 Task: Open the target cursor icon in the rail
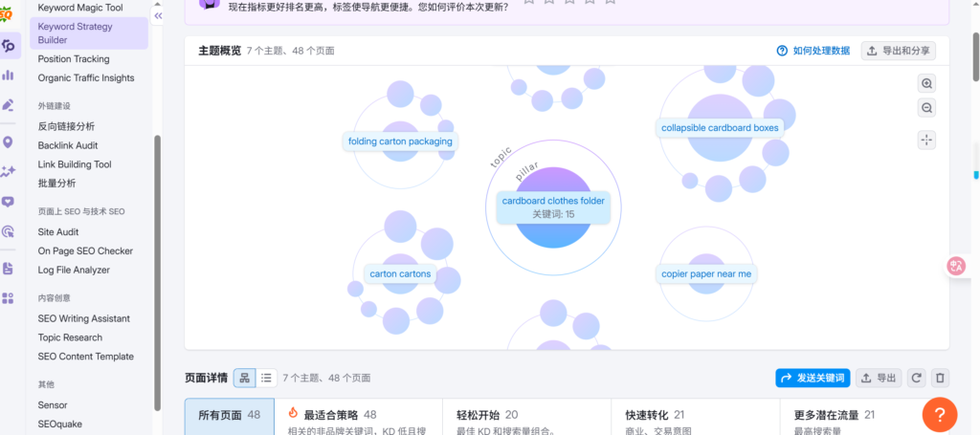click(8, 231)
